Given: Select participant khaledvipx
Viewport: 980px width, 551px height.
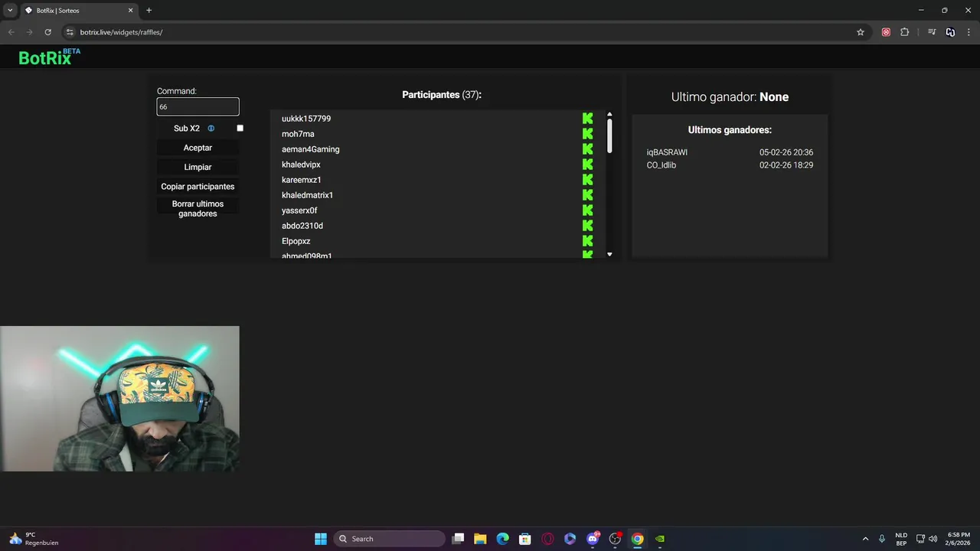Looking at the screenshot, I should tap(301, 165).
